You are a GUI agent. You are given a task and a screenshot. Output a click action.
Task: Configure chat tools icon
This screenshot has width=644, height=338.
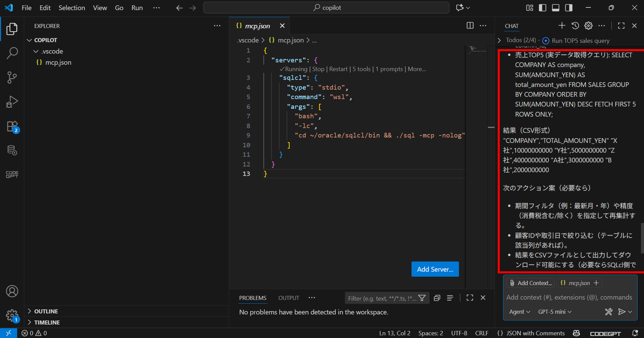pyautogui.click(x=608, y=312)
